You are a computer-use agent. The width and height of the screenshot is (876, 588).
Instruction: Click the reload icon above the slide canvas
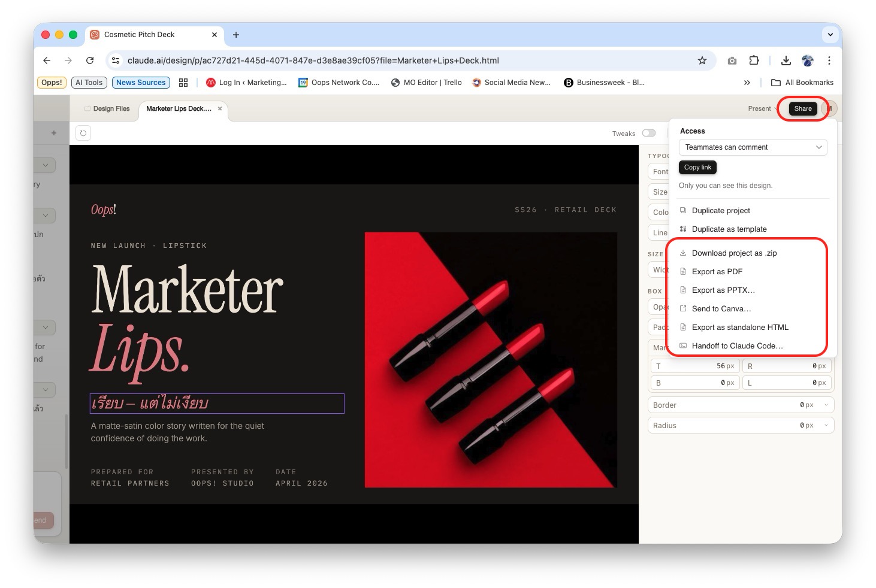click(83, 133)
